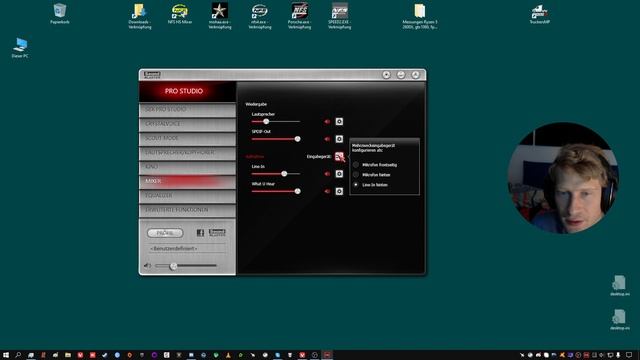Click microphone icon in system tray
640x360 pixels.
tap(618, 355)
